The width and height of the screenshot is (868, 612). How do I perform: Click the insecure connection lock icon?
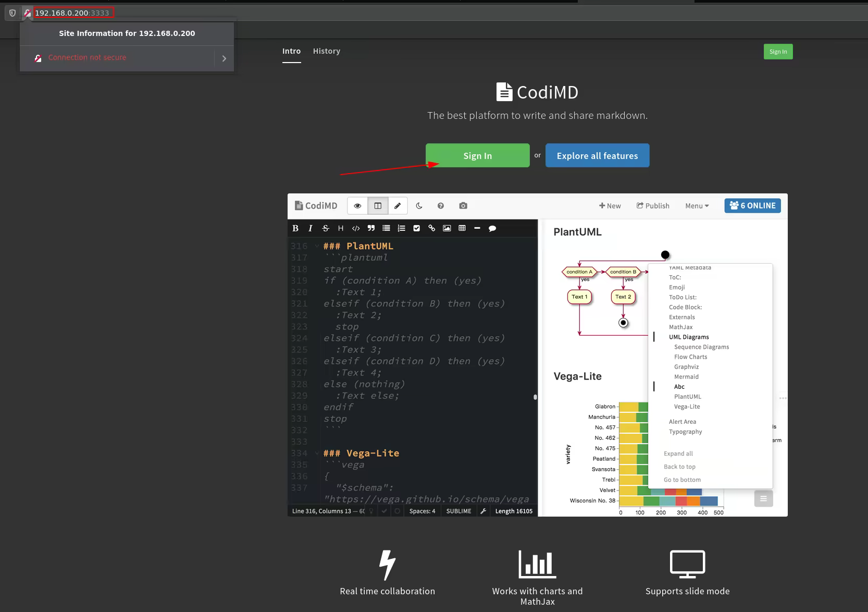pos(27,13)
